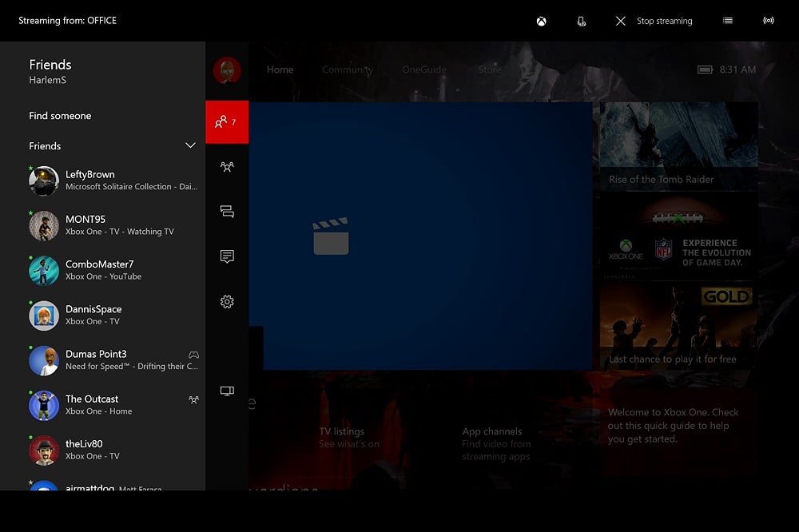
Task: Click the Xbox home icon in the streaming bar
Action: 541,21
